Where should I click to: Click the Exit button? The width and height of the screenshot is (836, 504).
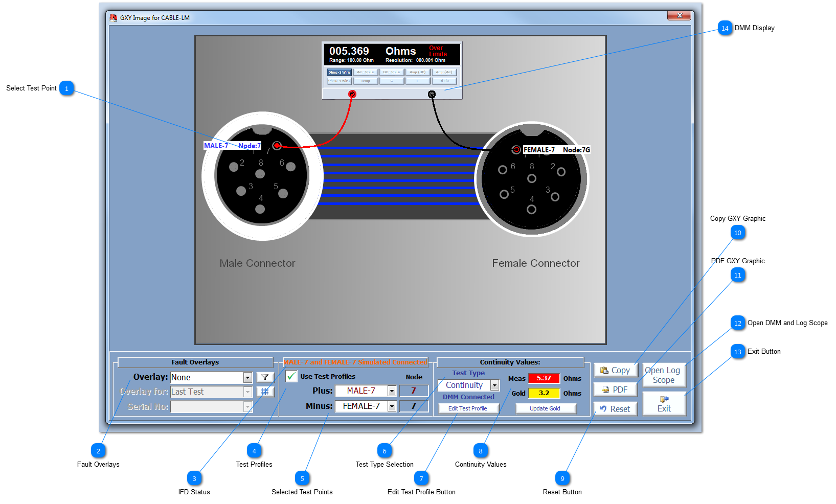point(664,404)
